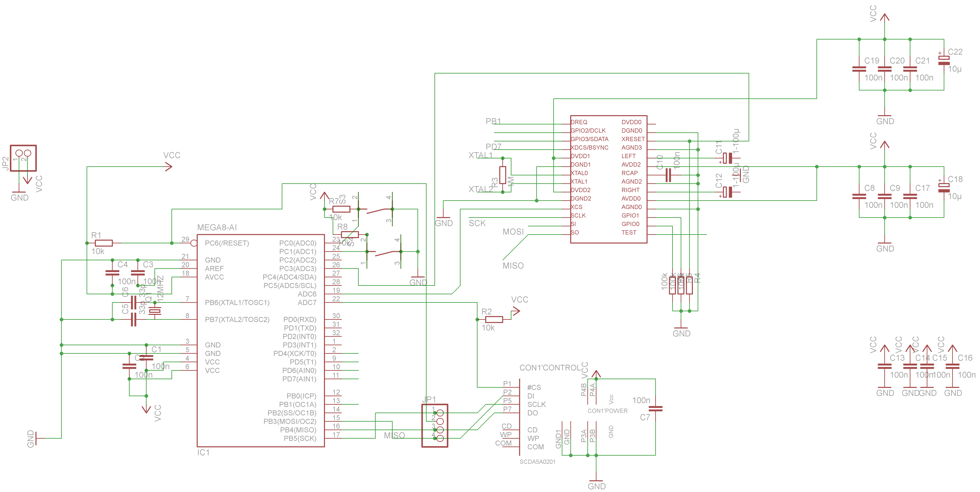Select capacitor C3 symbol
This screenshot has height=492, width=980.
(138, 273)
